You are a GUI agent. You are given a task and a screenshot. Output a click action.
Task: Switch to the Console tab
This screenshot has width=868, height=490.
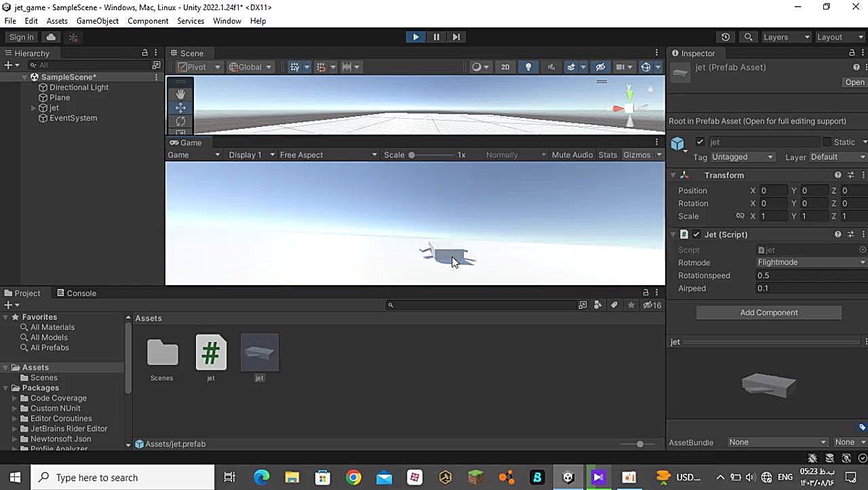[x=77, y=293]
